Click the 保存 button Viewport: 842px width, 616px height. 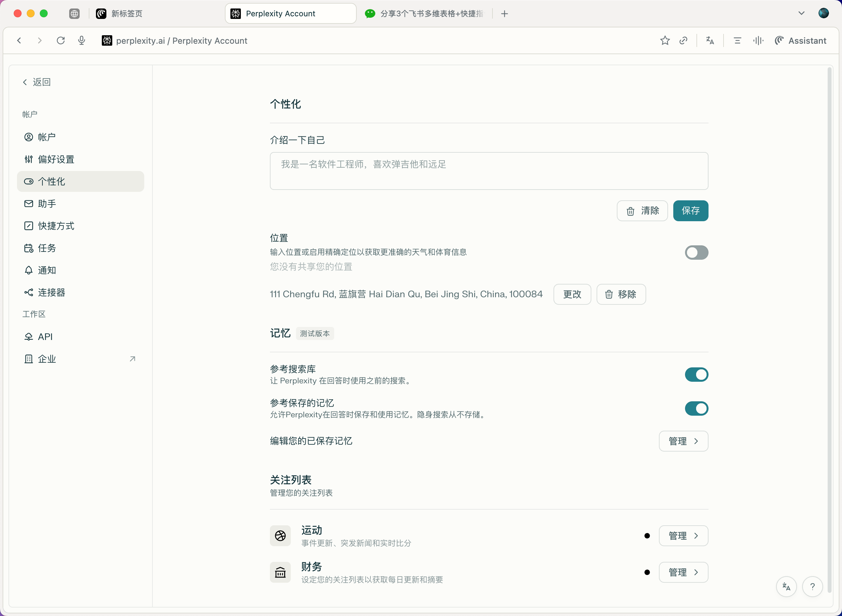tap(690, 211)
